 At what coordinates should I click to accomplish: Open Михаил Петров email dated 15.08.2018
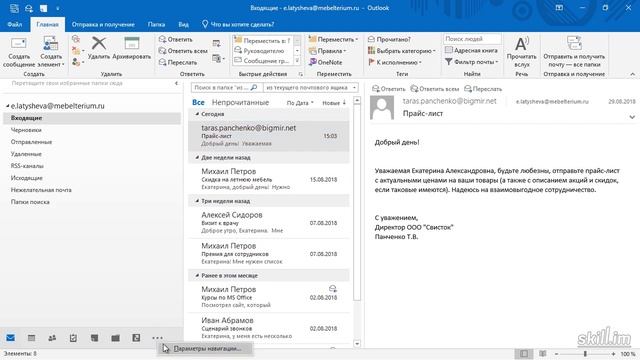pyautogui.click(x=269, y=179)
